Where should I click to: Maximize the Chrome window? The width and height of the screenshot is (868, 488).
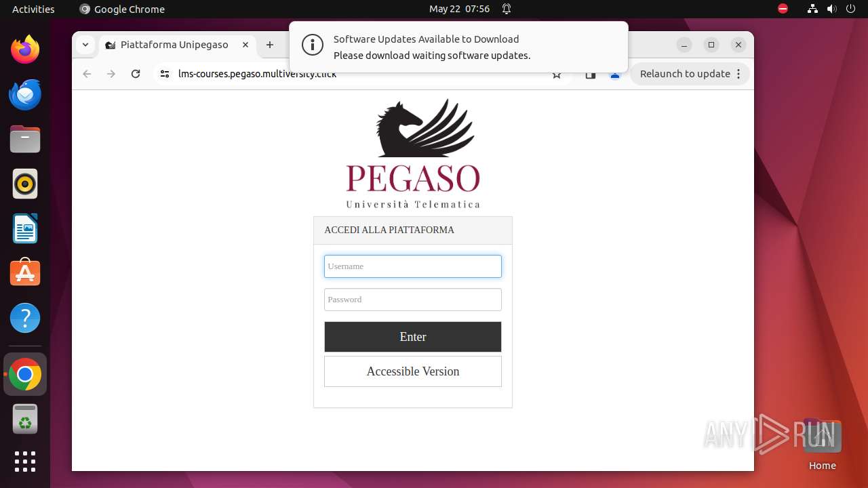pyautogui.click(x=711, y=45)
